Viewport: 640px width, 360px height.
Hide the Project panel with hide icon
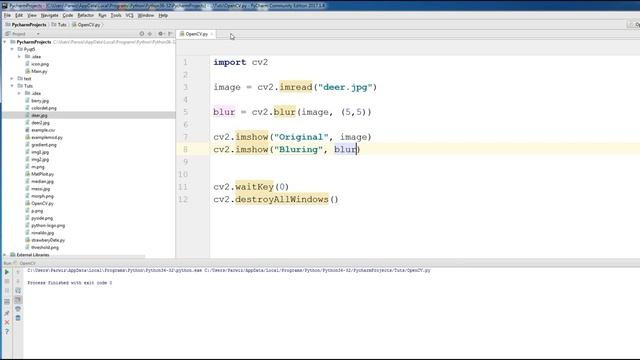[x=170, y=34]
